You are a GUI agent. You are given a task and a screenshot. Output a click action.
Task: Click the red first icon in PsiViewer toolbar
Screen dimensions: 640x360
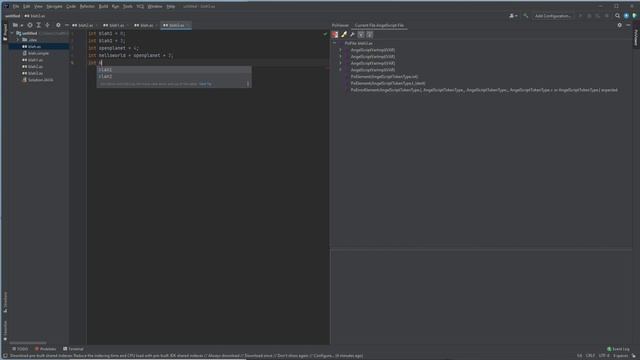(x=335, y=35)
